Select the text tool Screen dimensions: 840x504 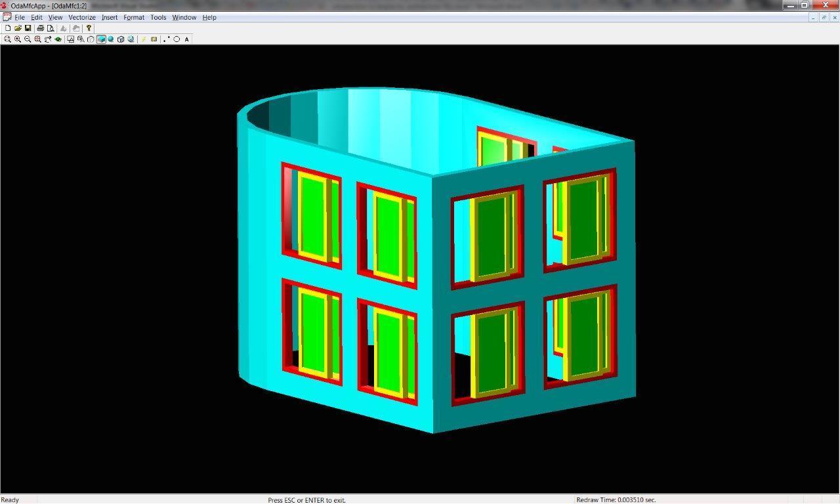(186, 39)
